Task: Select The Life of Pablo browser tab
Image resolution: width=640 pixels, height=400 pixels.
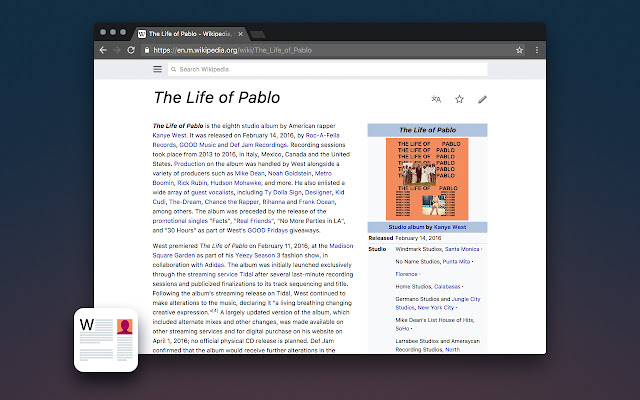Action: 190,34
